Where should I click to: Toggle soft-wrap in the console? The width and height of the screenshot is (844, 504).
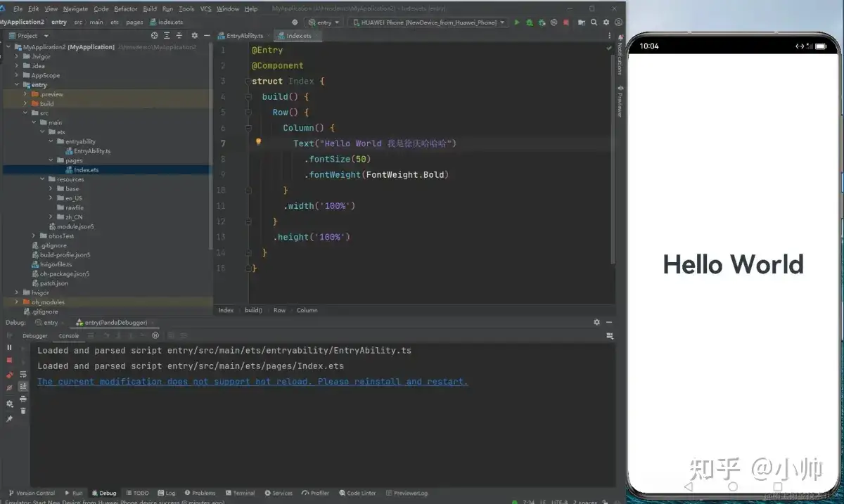click(x=23, y=374)
